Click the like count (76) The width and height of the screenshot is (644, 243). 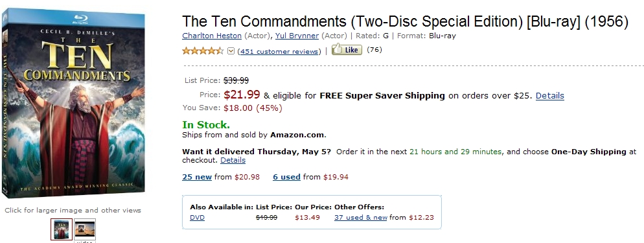tap(374, 50)
